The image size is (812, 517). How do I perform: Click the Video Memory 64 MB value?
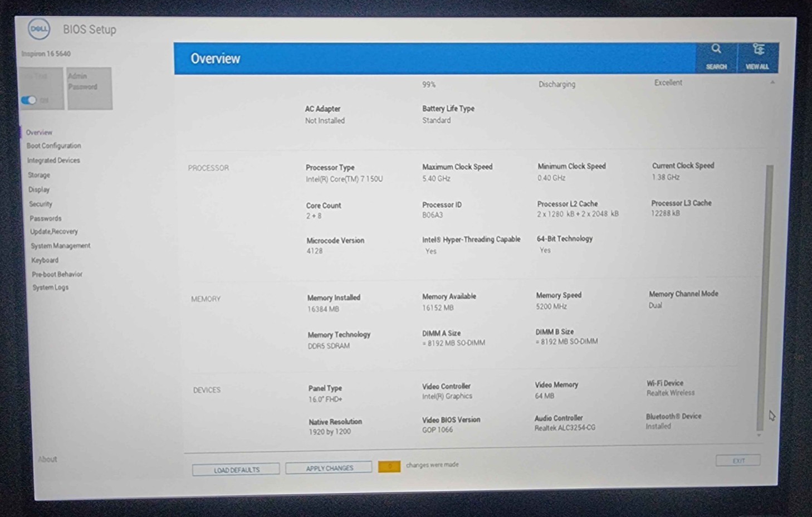[x=544, y=396]
